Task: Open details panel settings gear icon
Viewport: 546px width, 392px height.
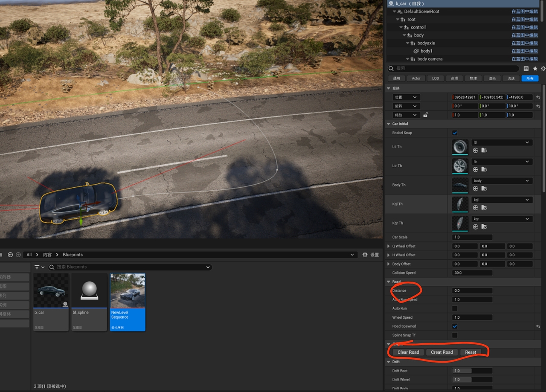Action: point(543,68)
